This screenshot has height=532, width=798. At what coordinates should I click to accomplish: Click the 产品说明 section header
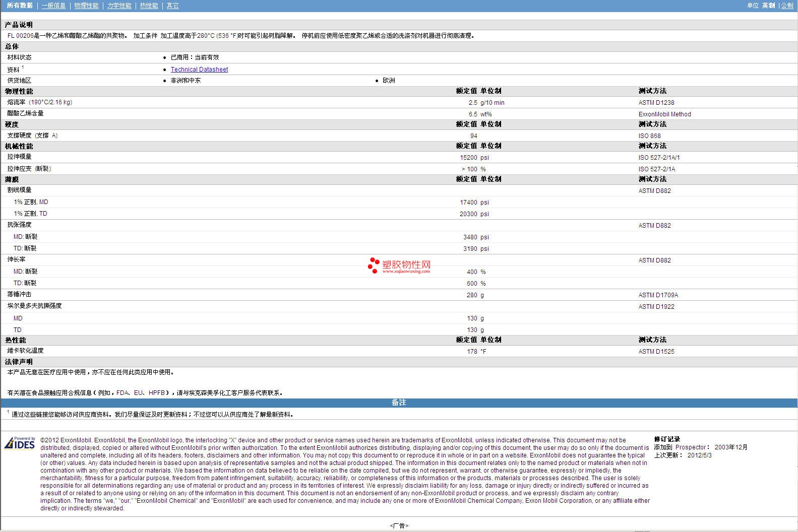pos(19,25)
